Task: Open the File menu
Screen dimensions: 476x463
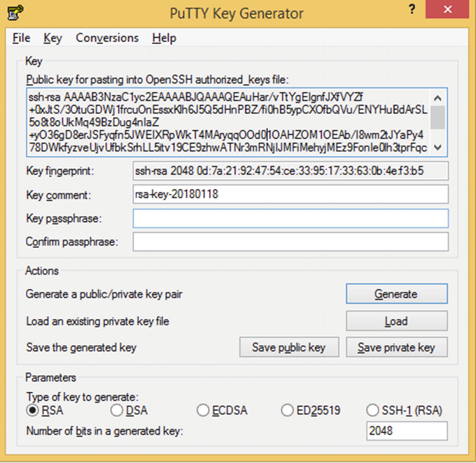Action: coord(21,38)
